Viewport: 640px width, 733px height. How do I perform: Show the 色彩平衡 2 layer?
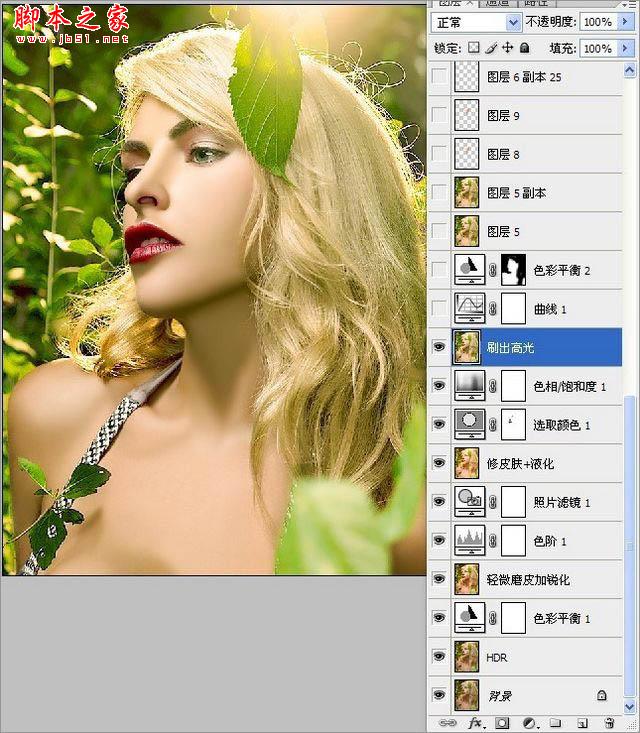click(x=439, y=270)
